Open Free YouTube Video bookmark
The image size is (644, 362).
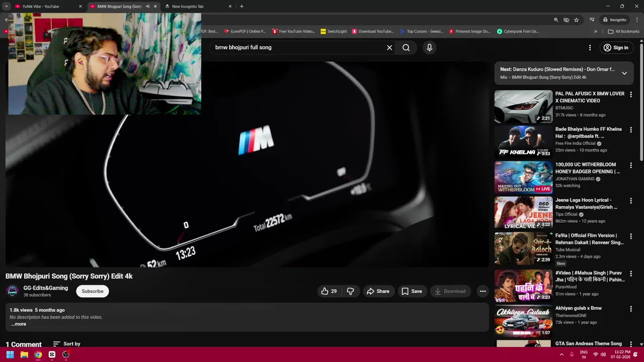tap(294, 31)
